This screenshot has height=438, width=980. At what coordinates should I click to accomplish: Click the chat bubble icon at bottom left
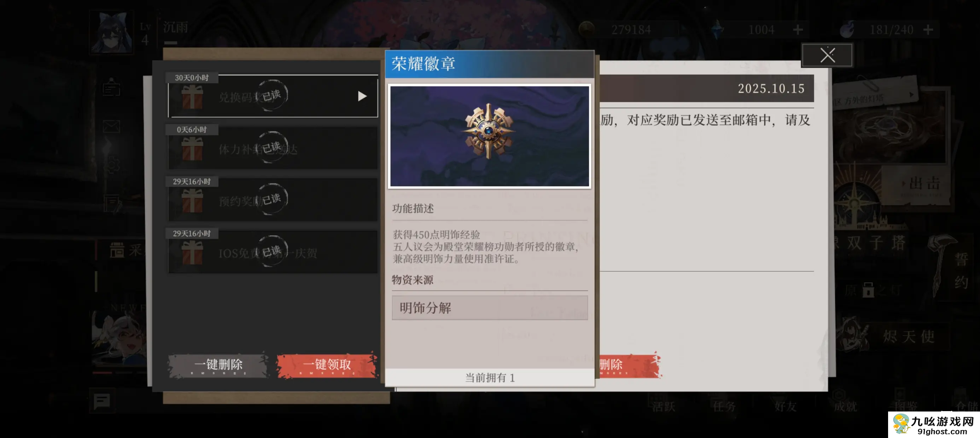tap(102, 400)
